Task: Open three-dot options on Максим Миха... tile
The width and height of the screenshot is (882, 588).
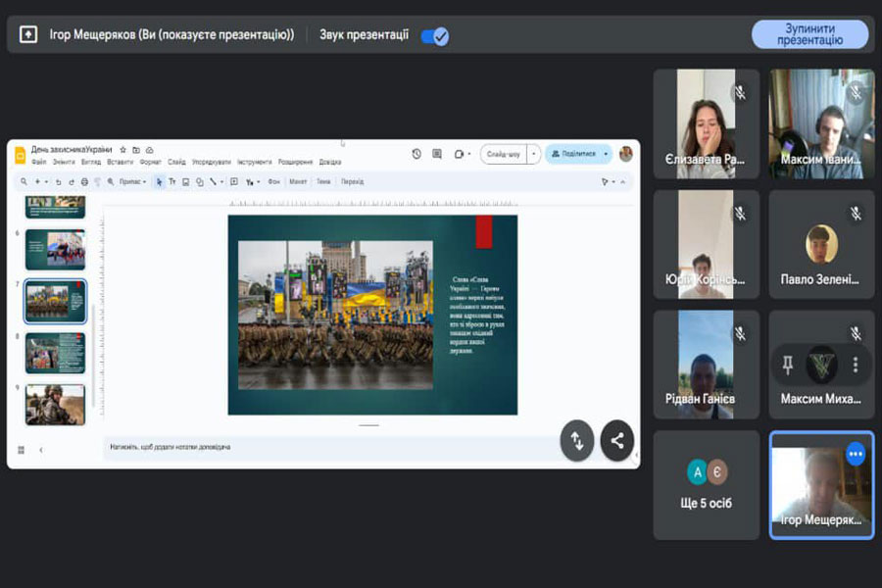Action: click(856, 365)
